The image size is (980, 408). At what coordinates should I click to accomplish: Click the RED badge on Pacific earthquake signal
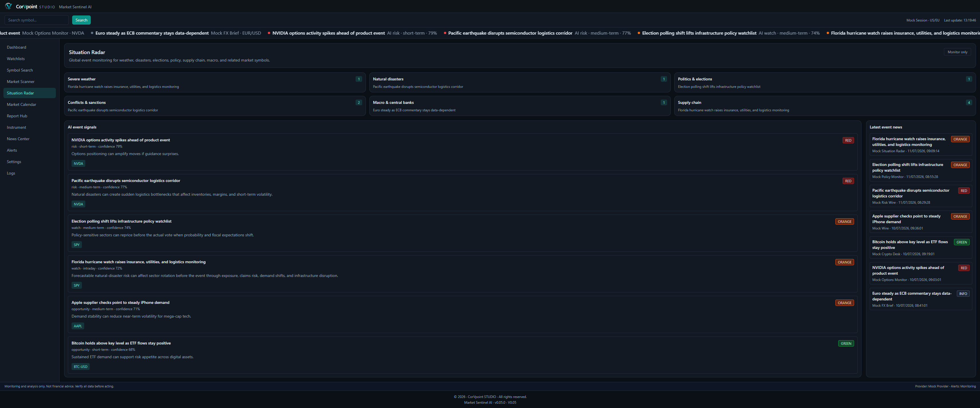point(848,181)
